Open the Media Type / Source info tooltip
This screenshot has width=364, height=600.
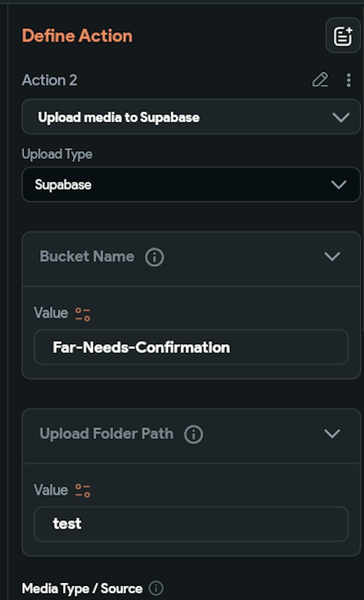(156, 588)
